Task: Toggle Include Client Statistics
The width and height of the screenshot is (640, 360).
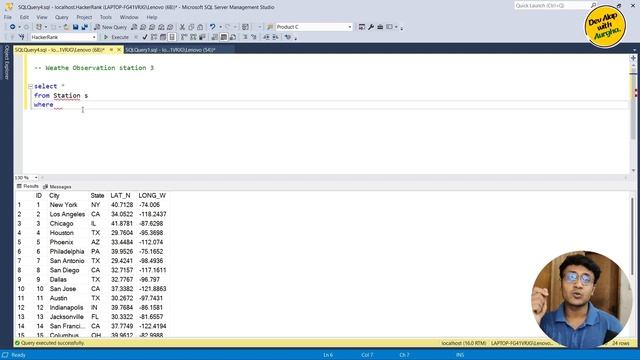Action: (202, 37)
